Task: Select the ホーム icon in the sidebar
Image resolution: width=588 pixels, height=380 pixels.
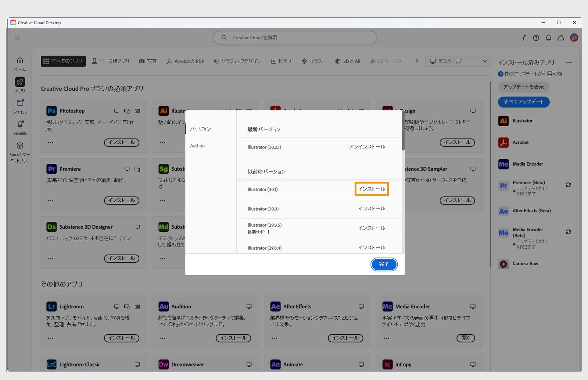Action: tap(20, 60)
